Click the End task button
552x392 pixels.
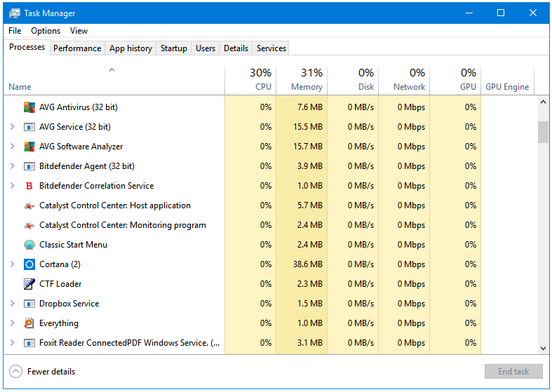513,372
